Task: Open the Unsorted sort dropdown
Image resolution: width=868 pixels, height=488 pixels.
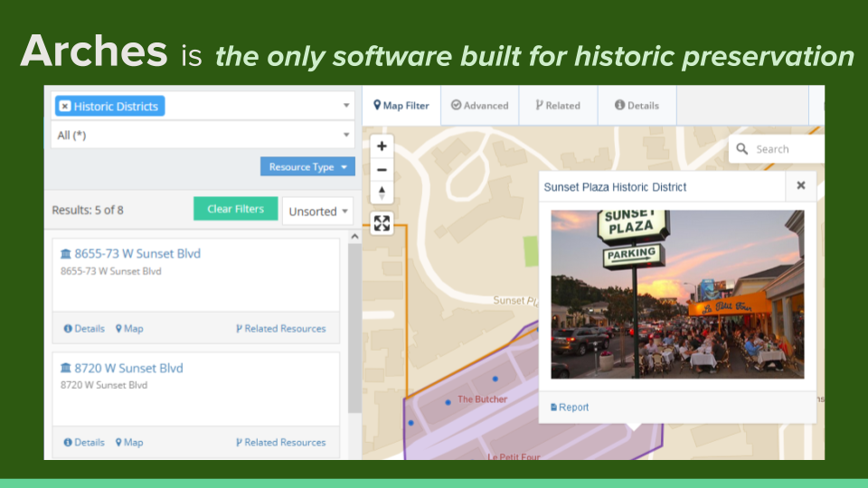Action: tap(317, 211)
